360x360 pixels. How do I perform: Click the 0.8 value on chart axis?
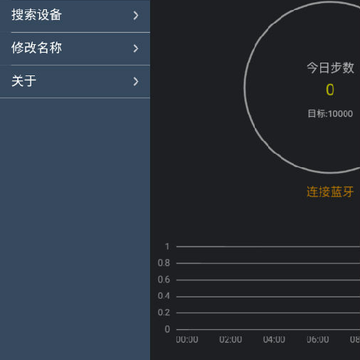click(164, 263)
